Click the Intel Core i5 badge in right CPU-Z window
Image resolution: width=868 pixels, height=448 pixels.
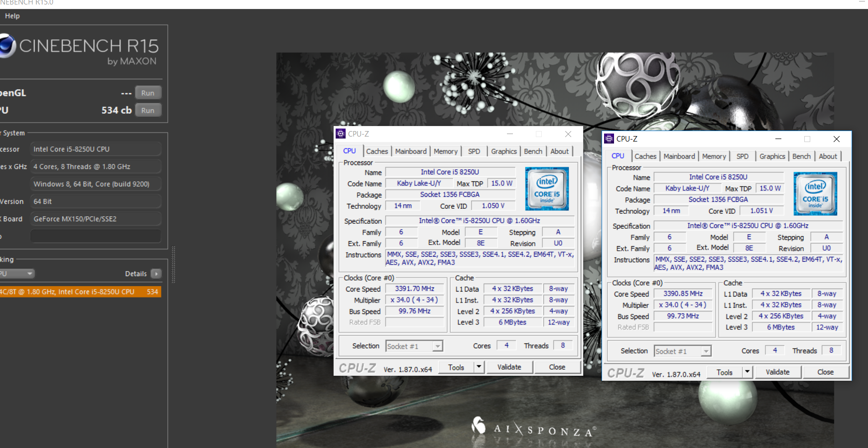coord(815,193)
